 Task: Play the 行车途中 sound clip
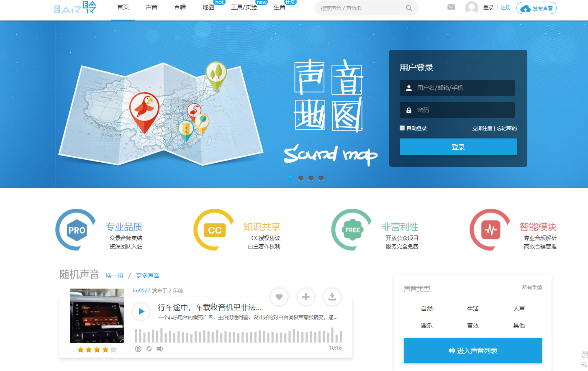[x=141, y=311]
